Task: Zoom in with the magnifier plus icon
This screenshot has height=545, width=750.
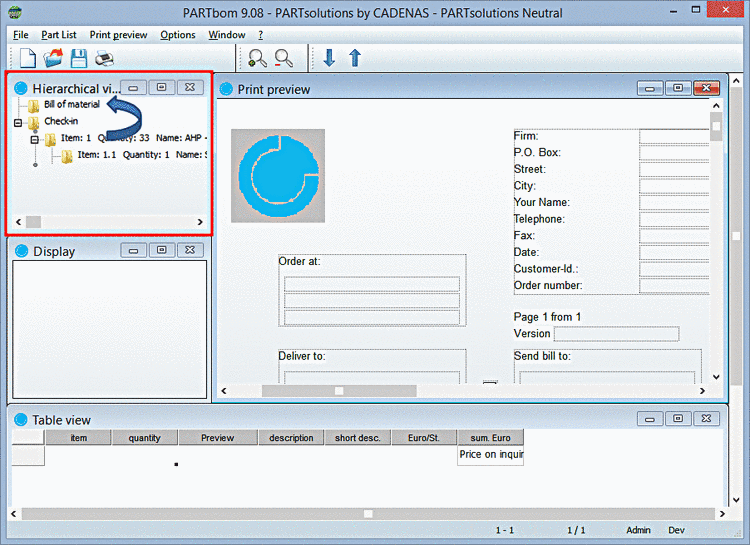Action: (257, 58)
